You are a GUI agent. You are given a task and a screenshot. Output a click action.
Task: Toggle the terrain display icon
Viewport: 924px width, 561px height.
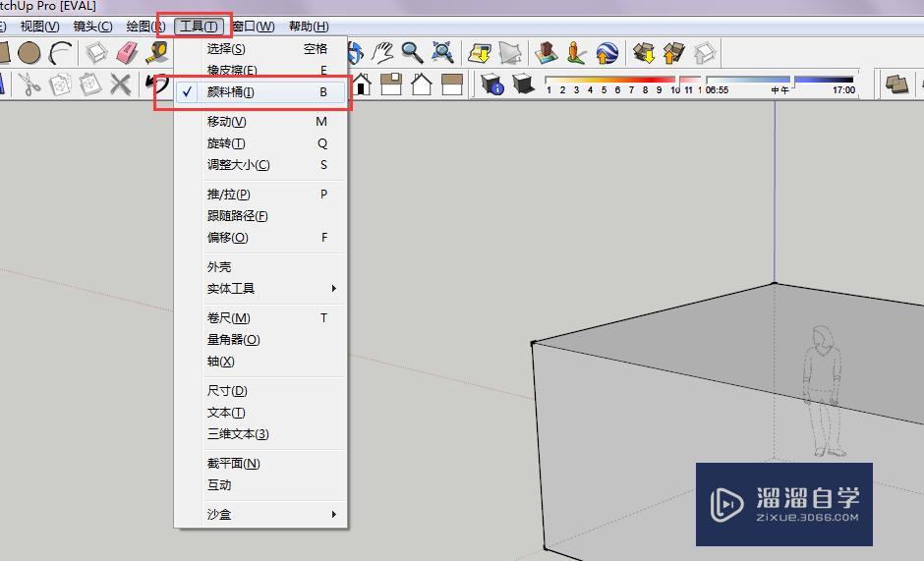(x=510, y=53)
